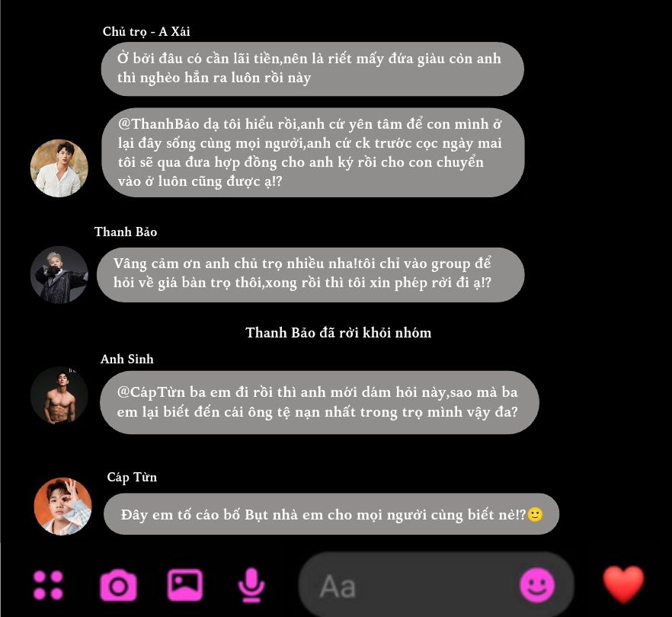Click the "Thanh Bảo đã rời khỏi nhóm" notice
This screenshot has width=672, height=617.
coord(338,332)
